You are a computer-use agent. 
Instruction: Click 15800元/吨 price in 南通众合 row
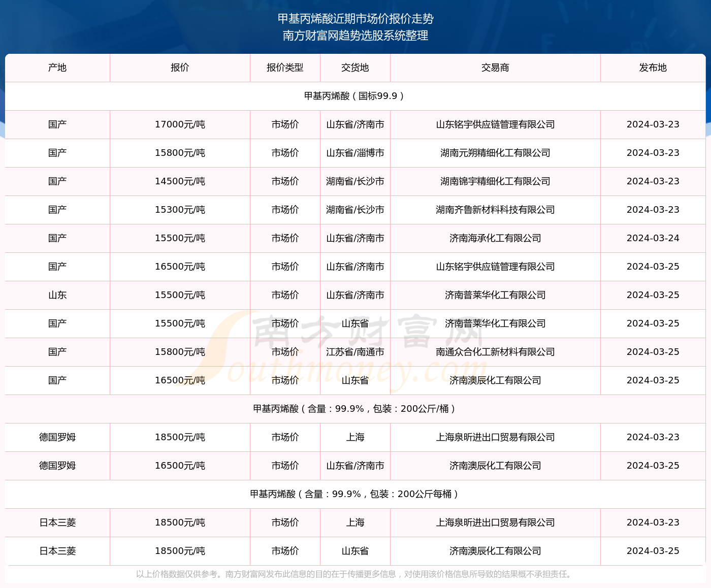click(x=180, y=352)
